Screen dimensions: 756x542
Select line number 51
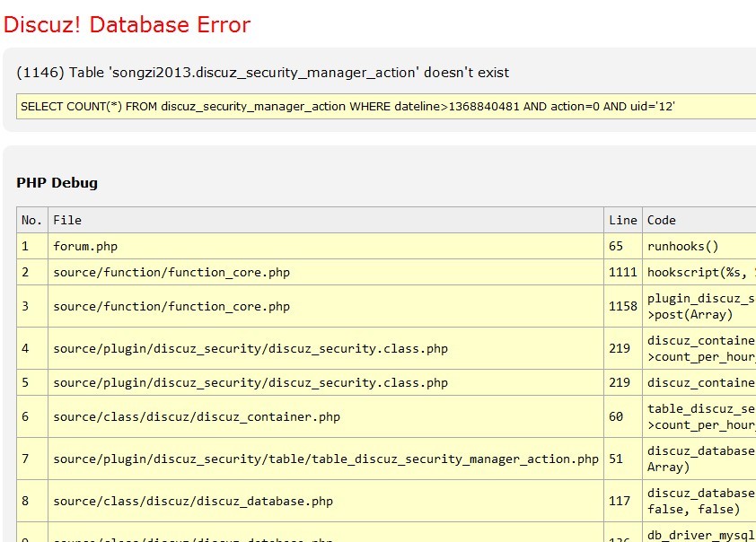623,459
